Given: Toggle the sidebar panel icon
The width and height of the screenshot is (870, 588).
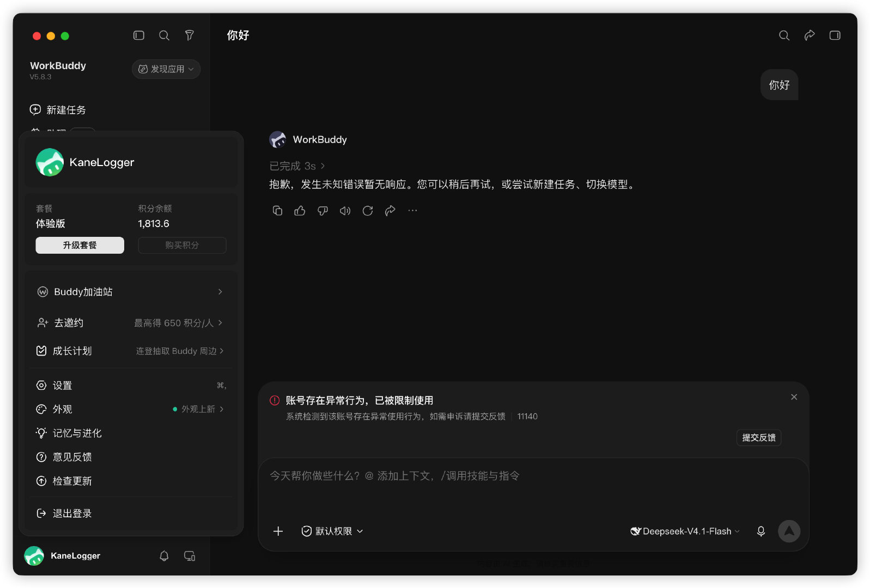Looking at the screenshot, I should click(x=139, y=35).
